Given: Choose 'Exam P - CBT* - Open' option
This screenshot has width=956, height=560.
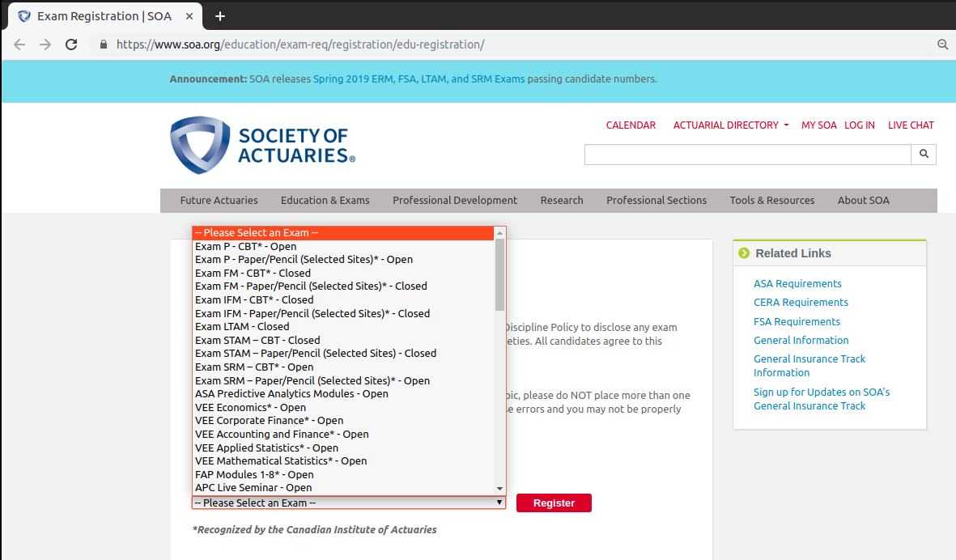Looking at the screenshot, I should 343,246.
